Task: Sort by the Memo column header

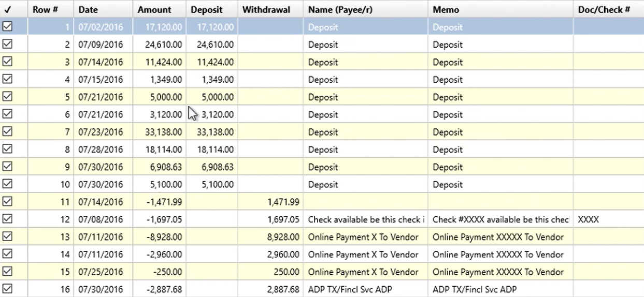Action: tap(500, 9)
